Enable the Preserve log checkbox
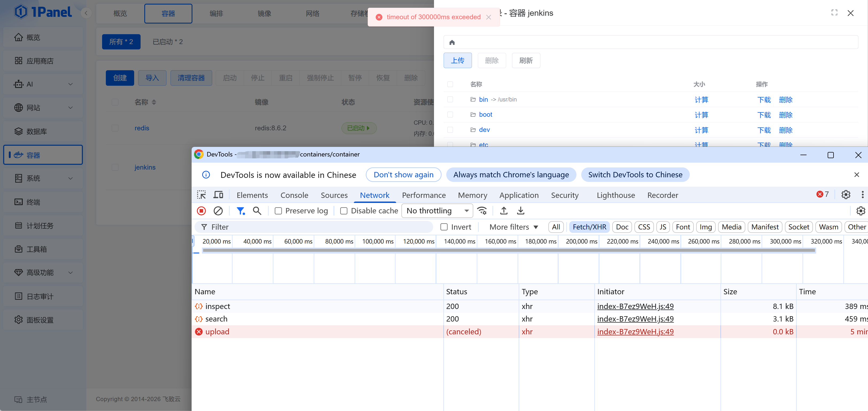The height and width of the screenshot is (411, 868). pos(278,211)
